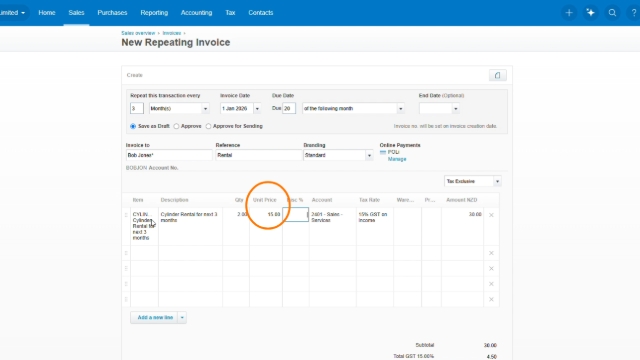Open the Tax menu
The image size is (640, 360).
[230, 13]
